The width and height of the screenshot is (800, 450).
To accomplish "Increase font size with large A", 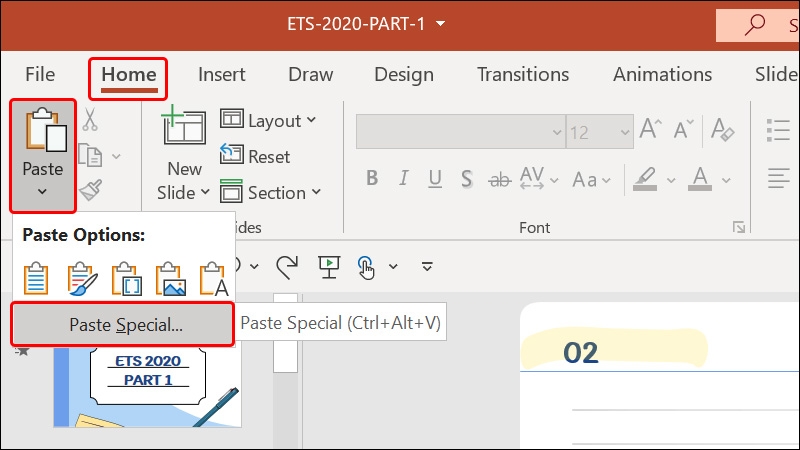I will point(651,129).
